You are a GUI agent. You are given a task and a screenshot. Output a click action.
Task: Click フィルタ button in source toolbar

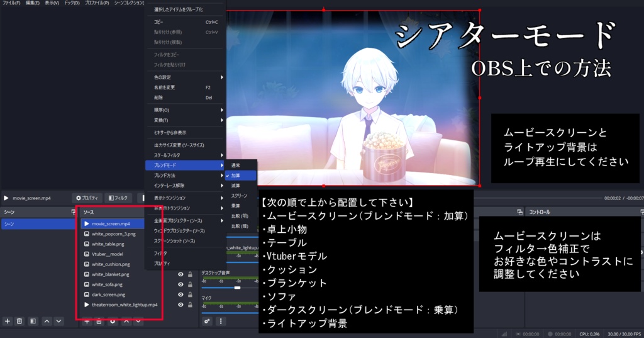coord(118,198)
